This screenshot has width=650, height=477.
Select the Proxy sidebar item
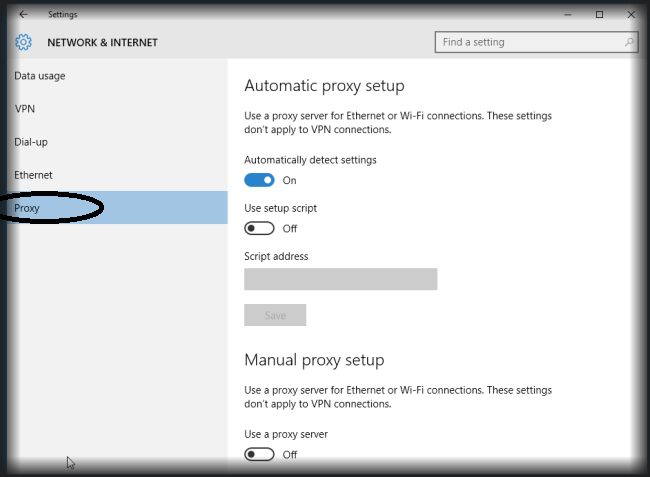[x=28, y=208]
